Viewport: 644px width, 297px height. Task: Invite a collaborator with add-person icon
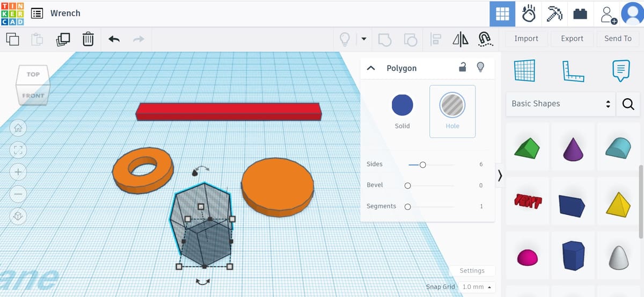click(x=609, y=15)
